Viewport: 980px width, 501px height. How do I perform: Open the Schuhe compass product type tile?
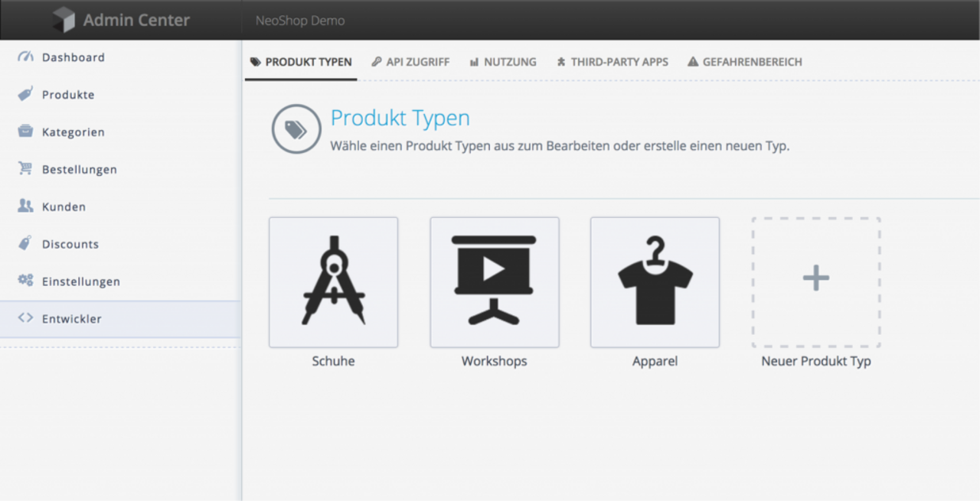(333, 282)
